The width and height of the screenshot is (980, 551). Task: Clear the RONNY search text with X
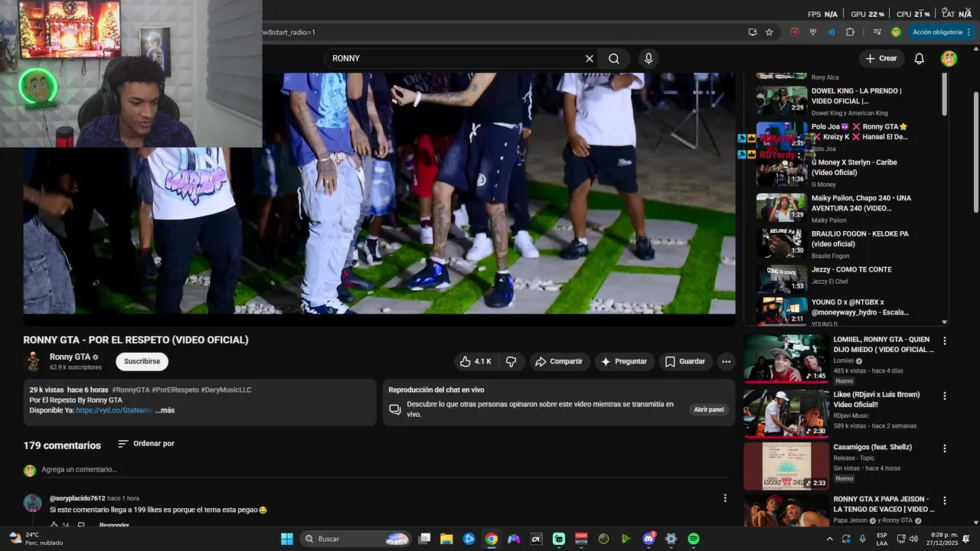pos(590,58)
